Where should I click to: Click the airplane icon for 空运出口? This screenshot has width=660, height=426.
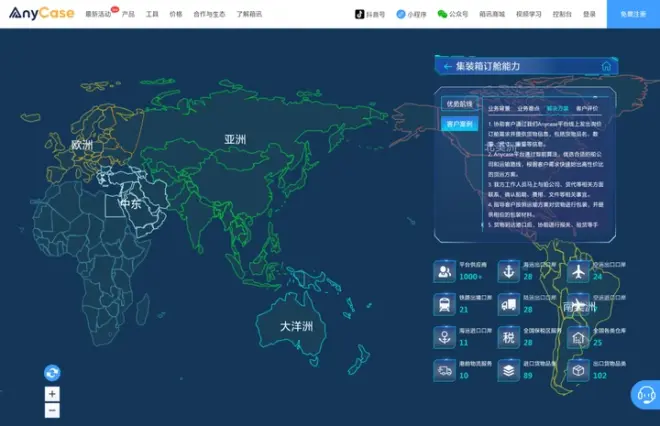coord(578,271)
